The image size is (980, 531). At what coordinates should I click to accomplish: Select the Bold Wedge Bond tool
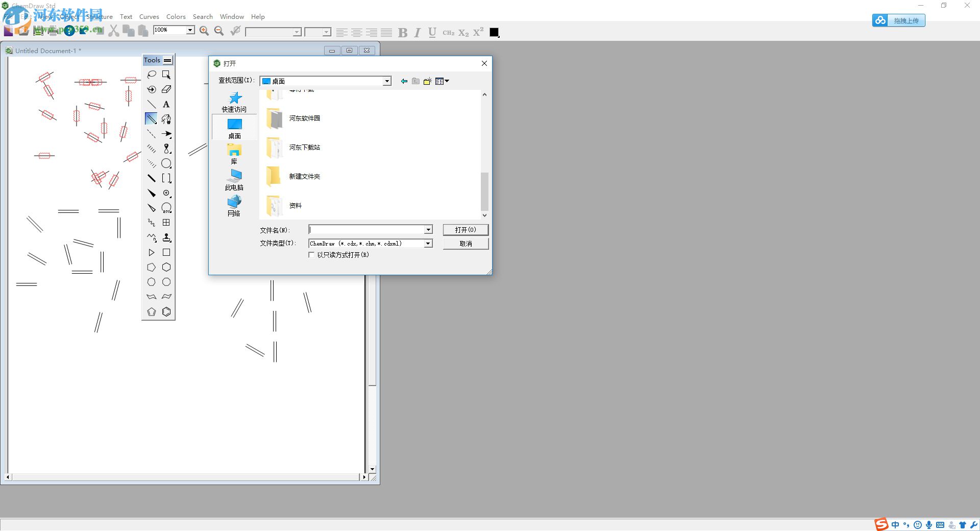[152, 193]
